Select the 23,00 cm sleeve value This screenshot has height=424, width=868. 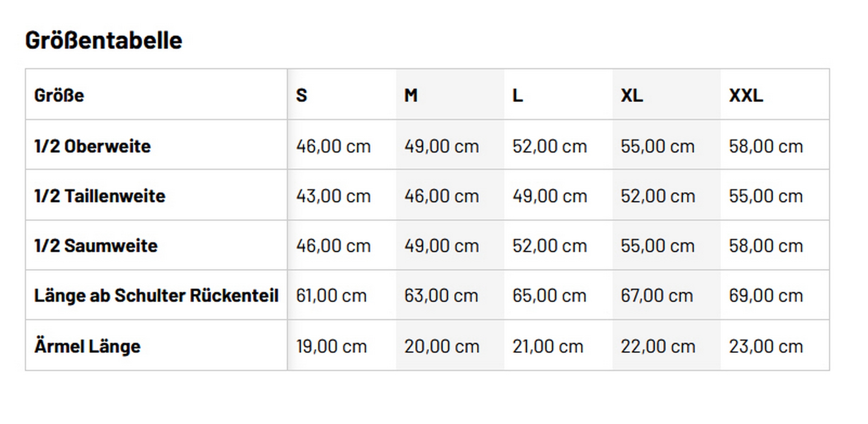point(766,346)
